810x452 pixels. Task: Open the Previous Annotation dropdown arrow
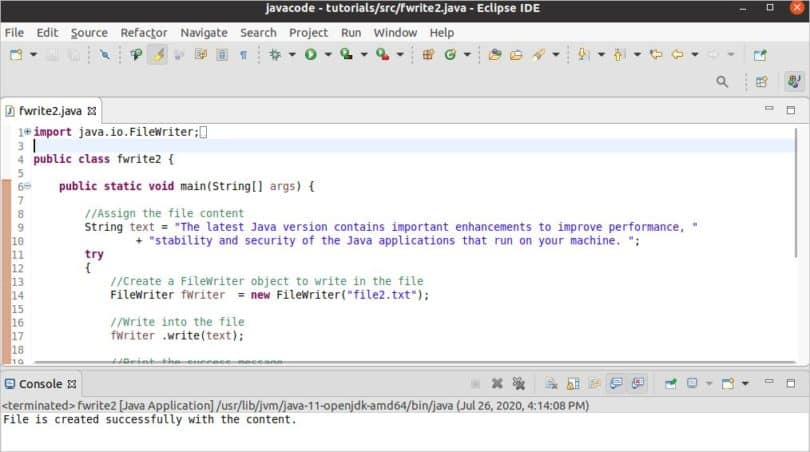click(x=637, y=54)
